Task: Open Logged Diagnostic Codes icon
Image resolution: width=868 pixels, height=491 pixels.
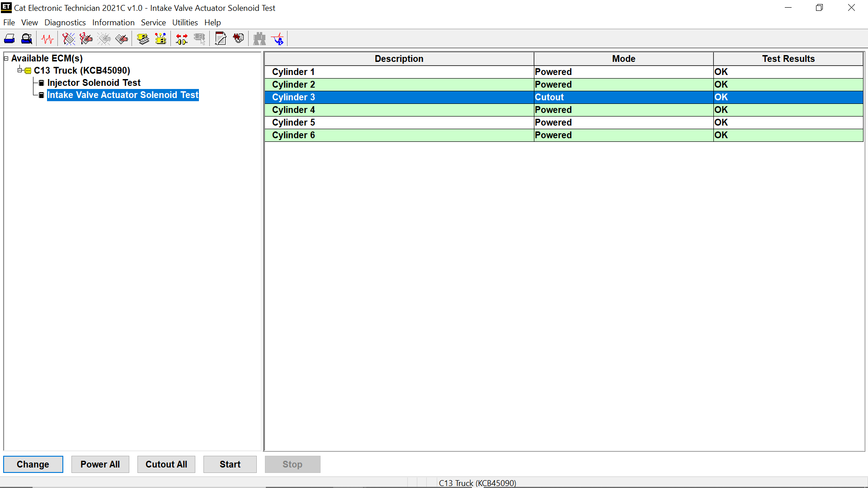Action: (x=86, y=39)
